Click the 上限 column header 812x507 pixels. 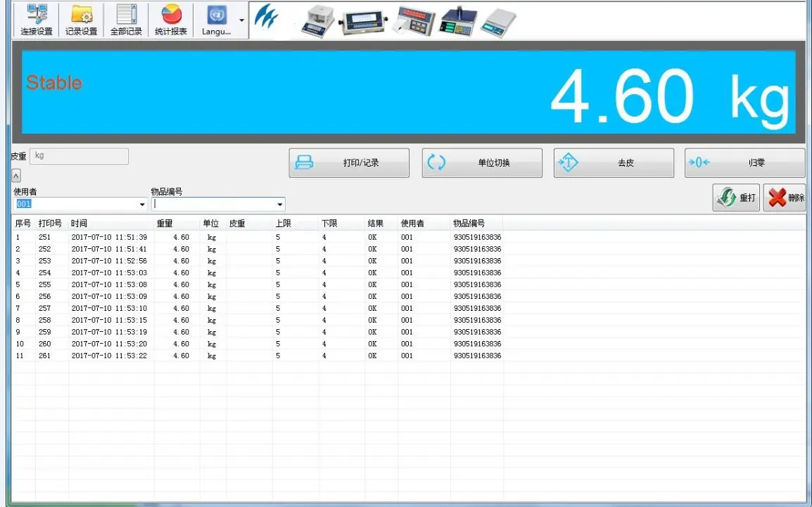296,224
